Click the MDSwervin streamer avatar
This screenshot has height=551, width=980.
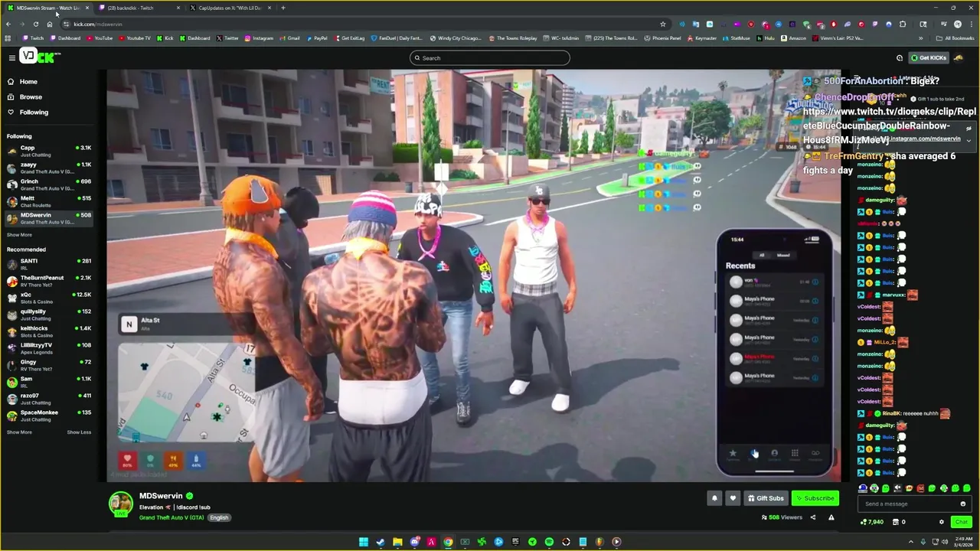(120, 504)
